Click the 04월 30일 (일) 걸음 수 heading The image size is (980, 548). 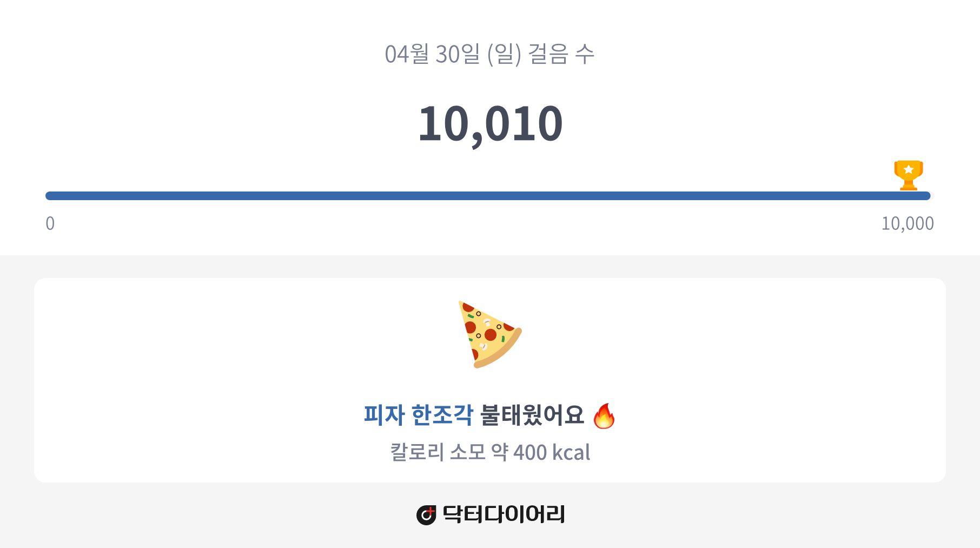point(489,54)
